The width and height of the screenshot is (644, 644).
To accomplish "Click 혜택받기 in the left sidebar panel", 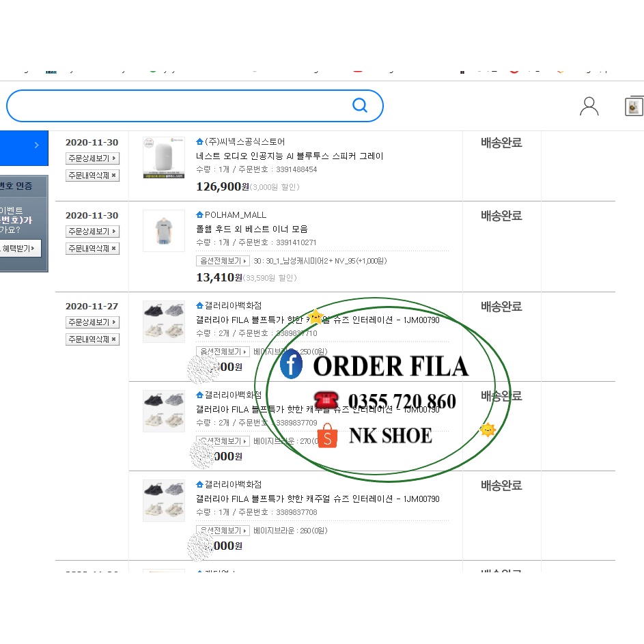I will point(21,249).
